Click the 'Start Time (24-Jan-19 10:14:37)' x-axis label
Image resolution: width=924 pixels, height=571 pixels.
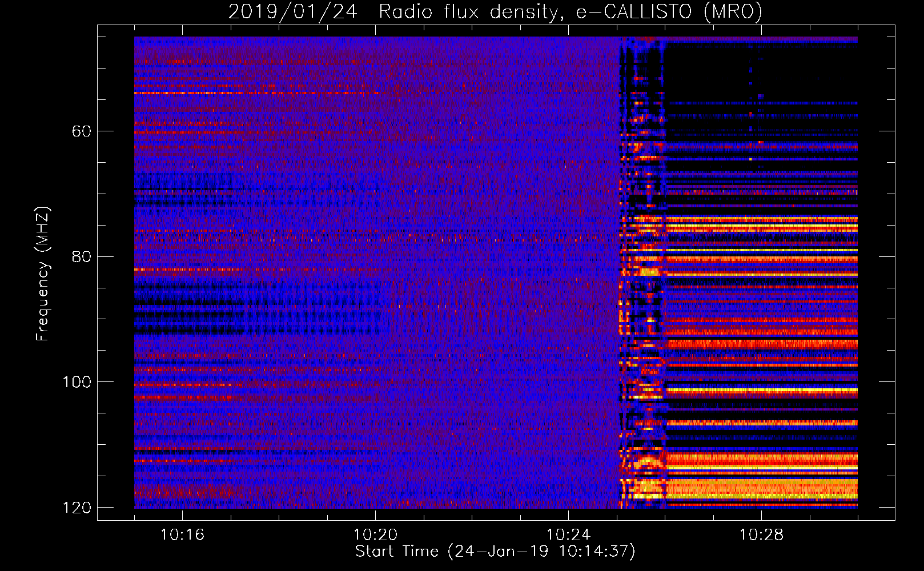[495, 552]
